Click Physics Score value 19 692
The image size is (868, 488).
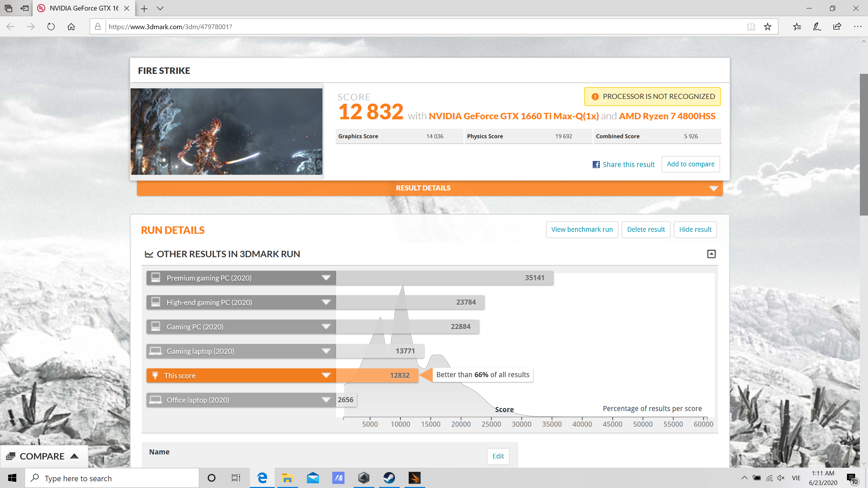pos(564,136)
